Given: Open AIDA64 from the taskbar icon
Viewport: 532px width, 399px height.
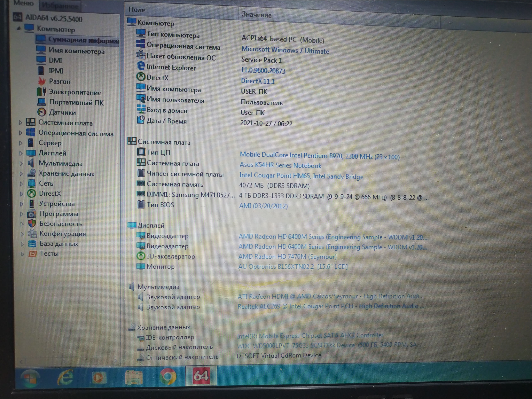Looking at the screenshot, I should tap(201, 376).
